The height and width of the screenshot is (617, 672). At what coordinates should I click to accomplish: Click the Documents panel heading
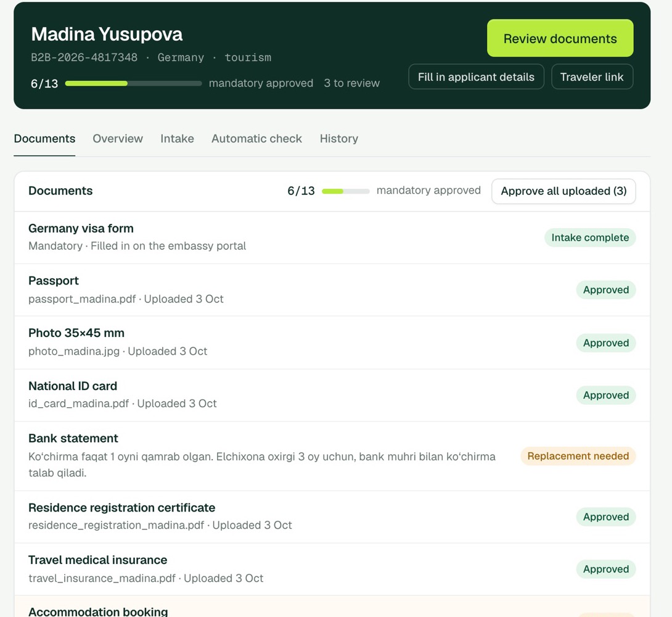[x=60, y=191]
